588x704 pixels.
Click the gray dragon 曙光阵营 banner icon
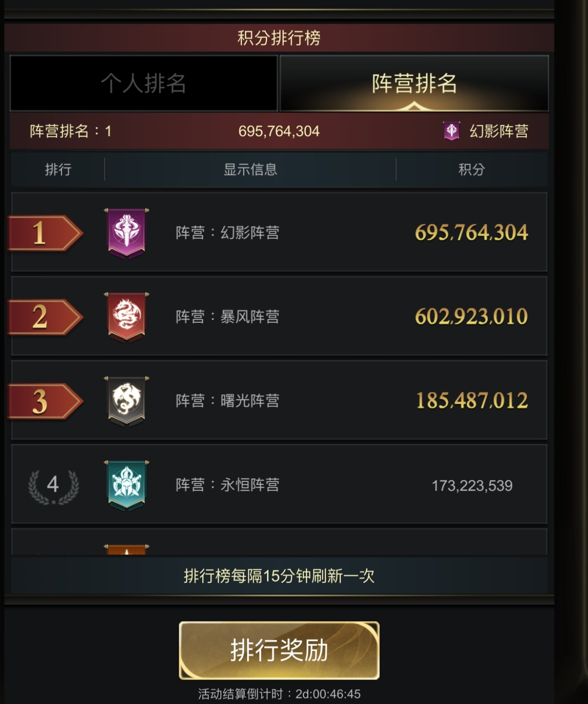[x=126, y=401]
